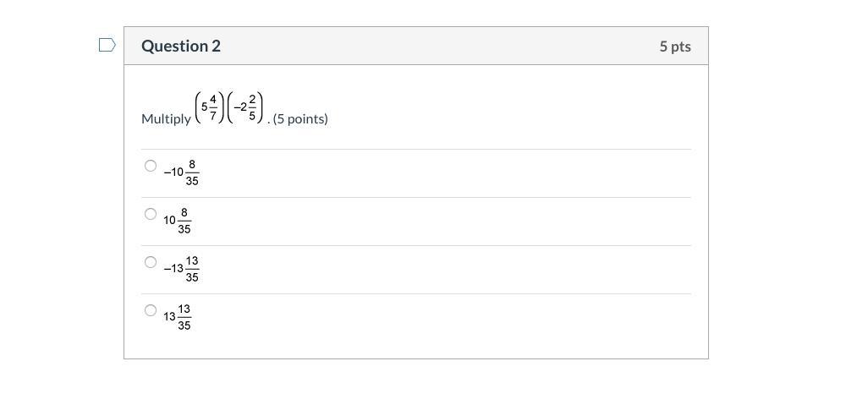Click the −13 13/35 answer text

[x=181, y=268]
